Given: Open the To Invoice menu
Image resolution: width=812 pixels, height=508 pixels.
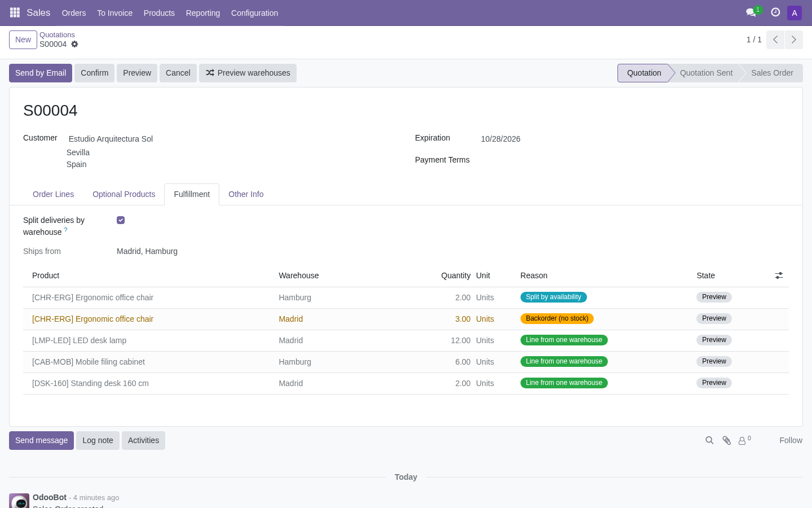Looking at the screenshot, I should [114, 12].
